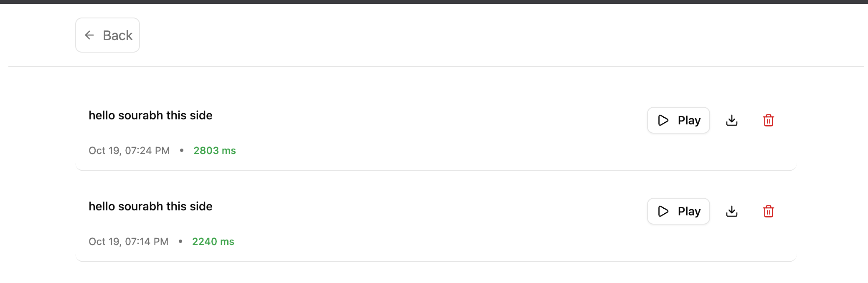Image resolution: width=868 pixels, height=283 pixels.
Task: Click the bullet separator before "2803 ms"
Action: [182, 150]
